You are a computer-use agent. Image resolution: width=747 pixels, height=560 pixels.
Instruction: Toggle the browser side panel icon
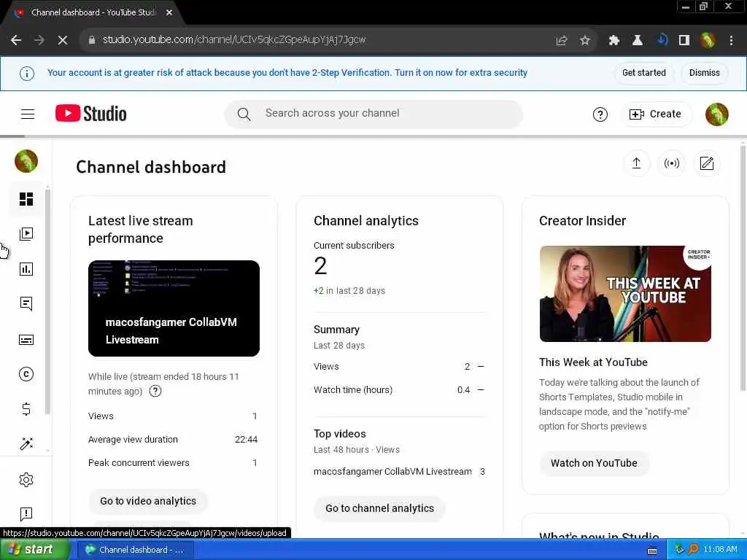point(684,41)
